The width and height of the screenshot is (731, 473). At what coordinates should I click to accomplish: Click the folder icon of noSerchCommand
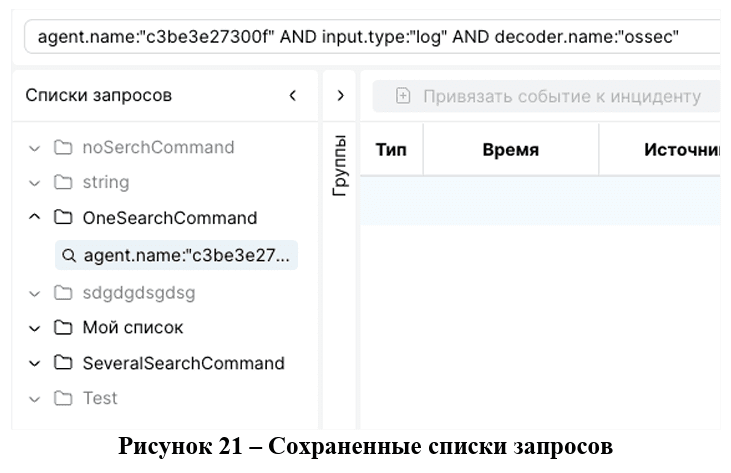click(63, 148)
